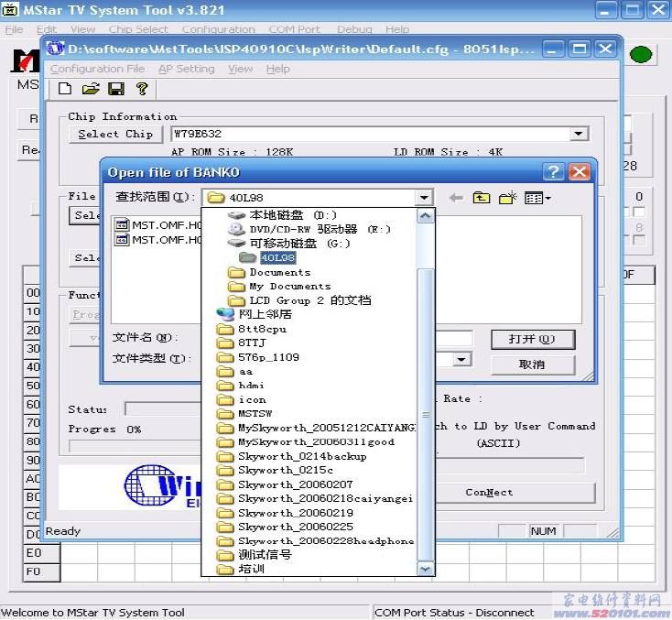Click the 打开(O) open button
Screen dimensions: 672x620
coord(532,339)
